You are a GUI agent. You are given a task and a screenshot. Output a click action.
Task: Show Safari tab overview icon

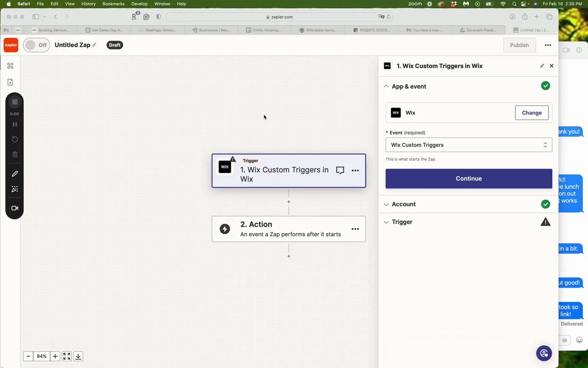[549, 17]
